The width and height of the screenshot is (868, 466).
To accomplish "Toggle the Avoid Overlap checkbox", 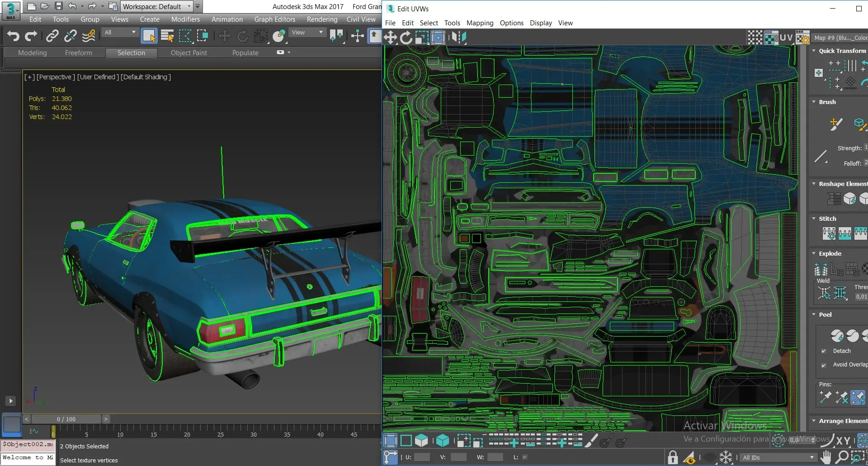I will pyautogui.click(x=823, y=365).
